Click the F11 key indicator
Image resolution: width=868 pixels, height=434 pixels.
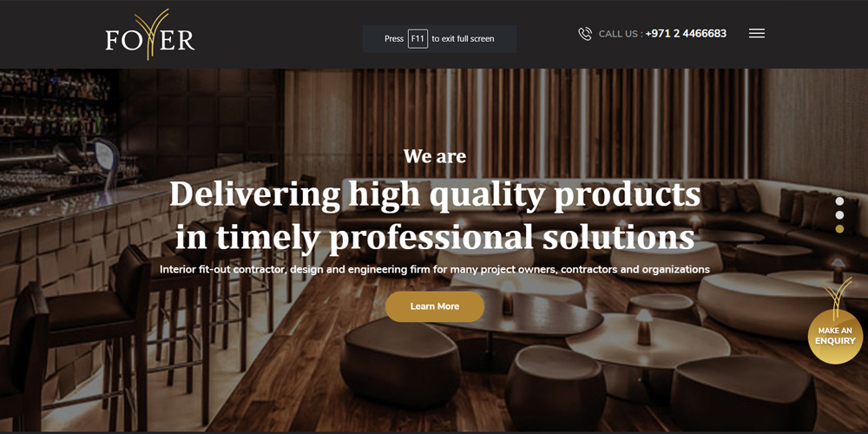point(418,39)
